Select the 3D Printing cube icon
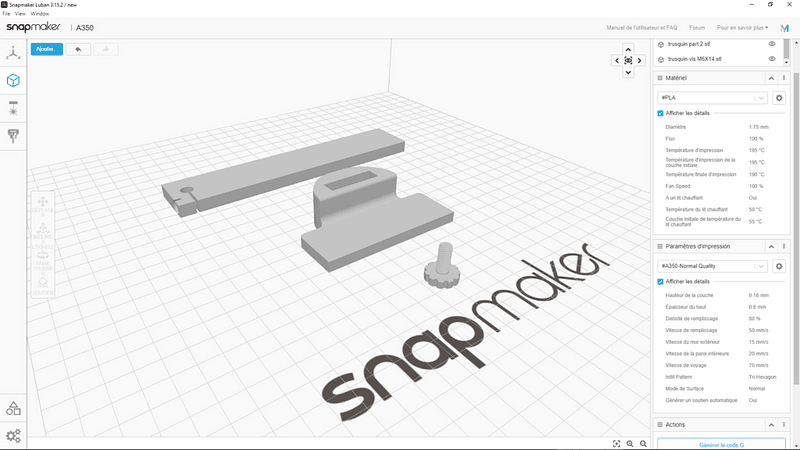 (13, 81)
